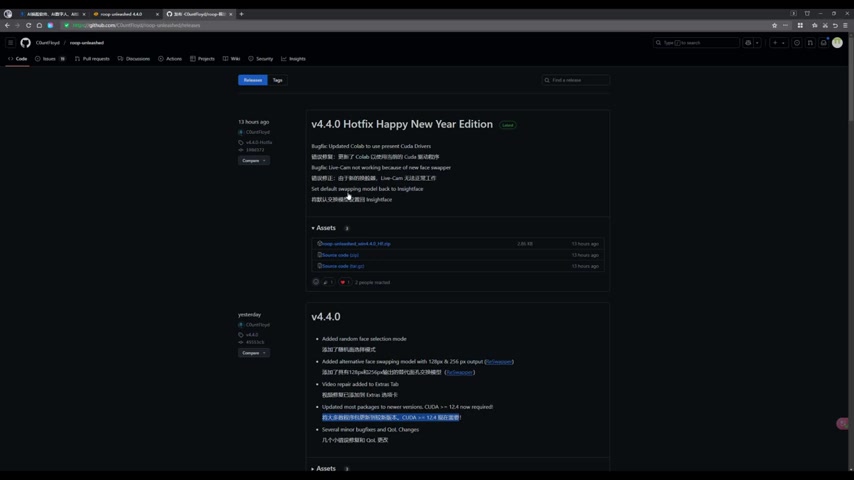Go to the Discussions tab

[134, 59]
